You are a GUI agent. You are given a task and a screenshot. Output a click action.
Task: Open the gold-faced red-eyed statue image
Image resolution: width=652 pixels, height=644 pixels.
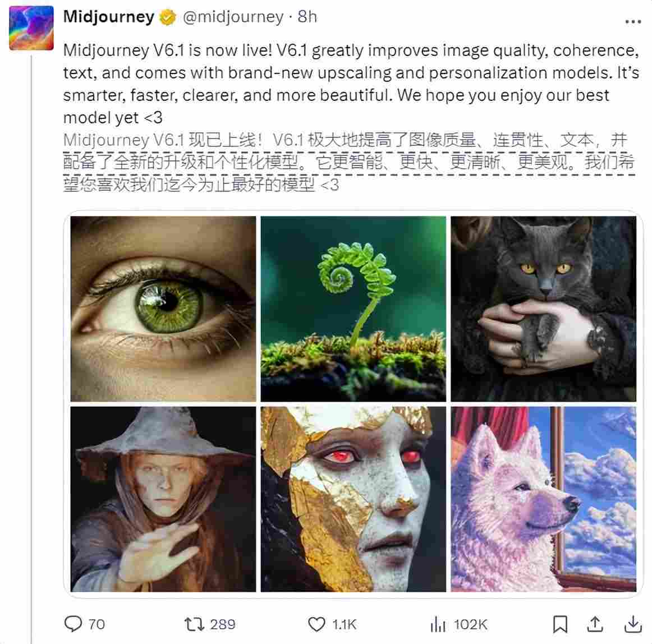pyautogui.click(x=352, y=497)
